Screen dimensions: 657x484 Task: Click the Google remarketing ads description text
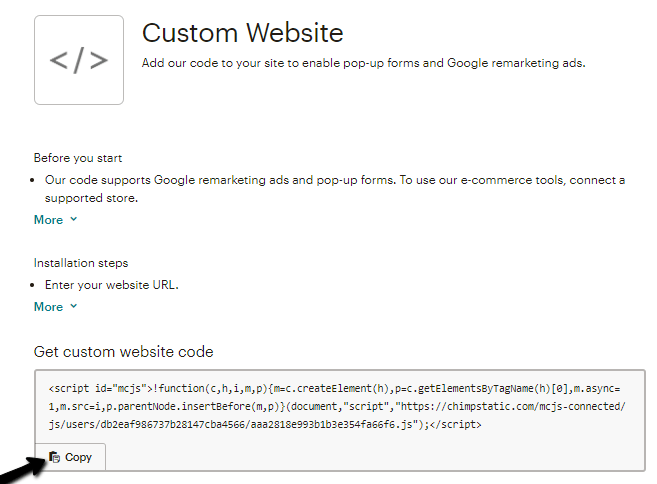pyautogui.click(x=363, y=63)
